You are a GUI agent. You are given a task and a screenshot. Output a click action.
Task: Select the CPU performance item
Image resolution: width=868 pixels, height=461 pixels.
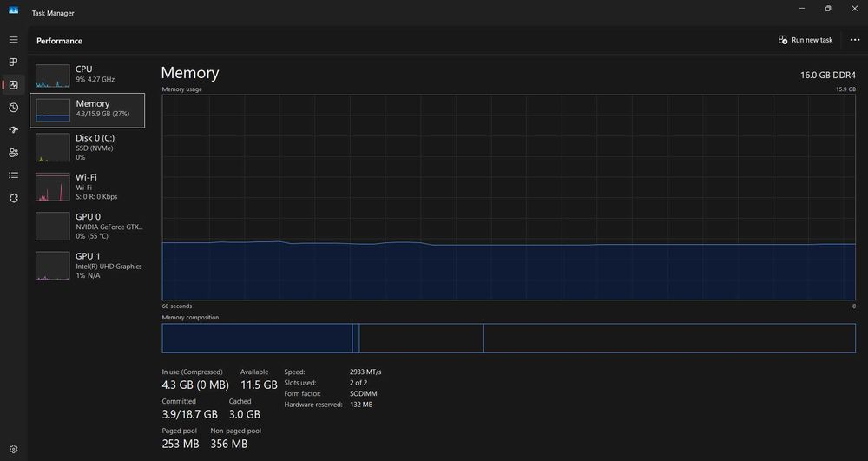tap(88, 75)
